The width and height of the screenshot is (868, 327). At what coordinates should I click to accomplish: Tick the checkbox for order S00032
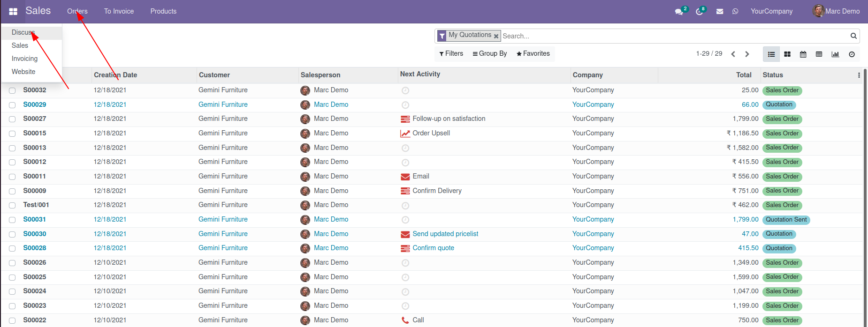point(12,90)
